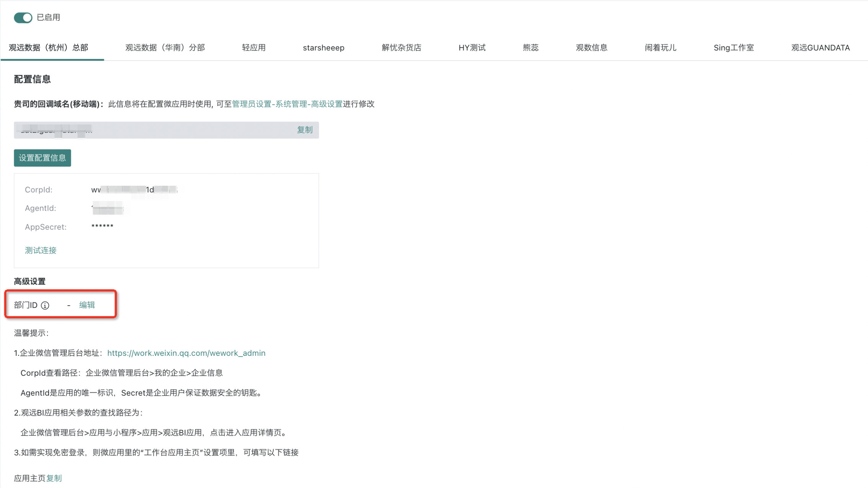Viewport: 868px width, 488px height.
Task: Select the 观远数据（杭州）总部 tab
Action: coord(49,47)
